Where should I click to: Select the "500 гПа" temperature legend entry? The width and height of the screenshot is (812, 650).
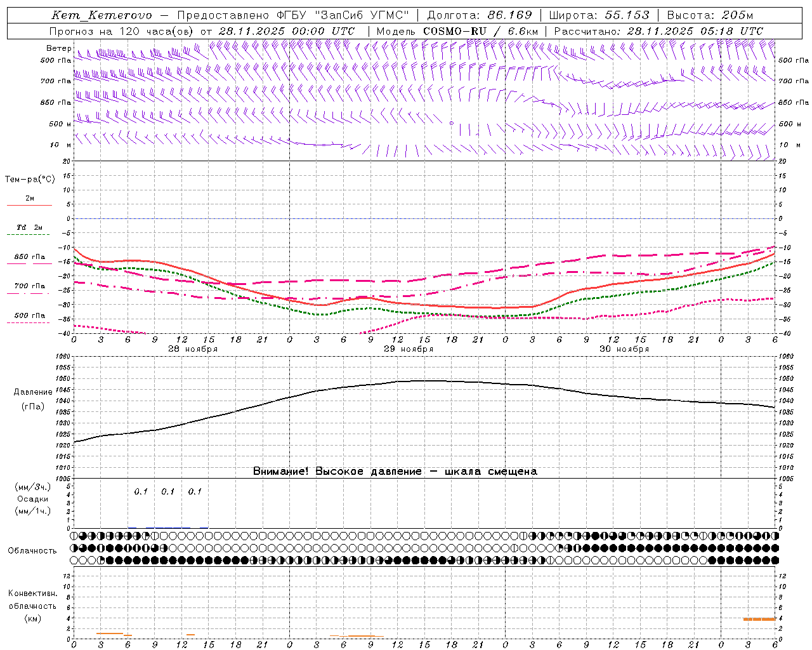[30, 315]
